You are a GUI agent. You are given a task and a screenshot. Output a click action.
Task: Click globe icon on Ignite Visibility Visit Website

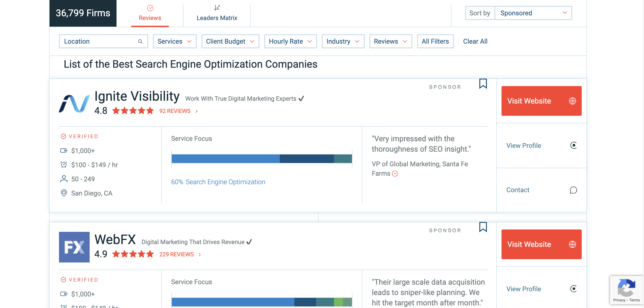572,101
